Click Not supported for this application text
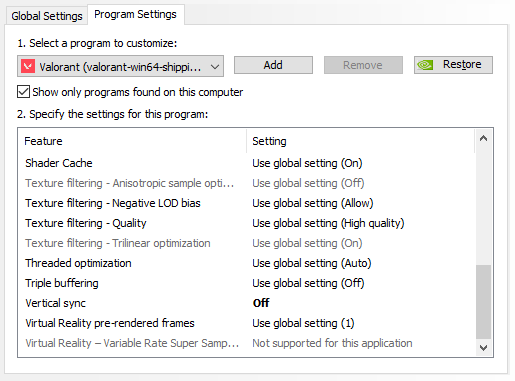 coord(332,343)
